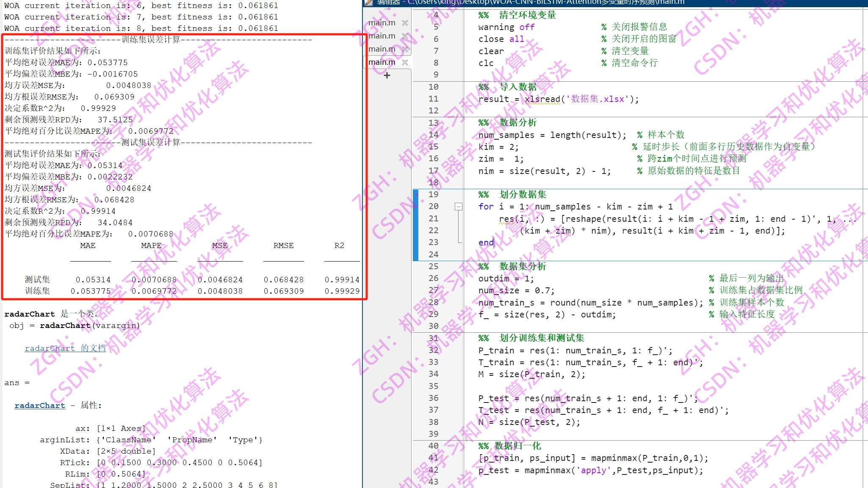Click the 训练集误差计算 separator heading

[151, 40]
